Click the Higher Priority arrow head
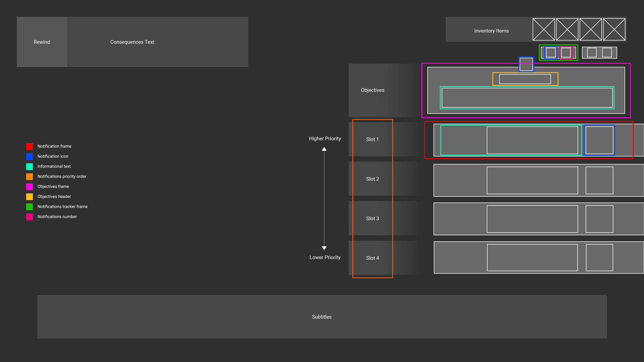644x362 pixels. coord(324,149)
